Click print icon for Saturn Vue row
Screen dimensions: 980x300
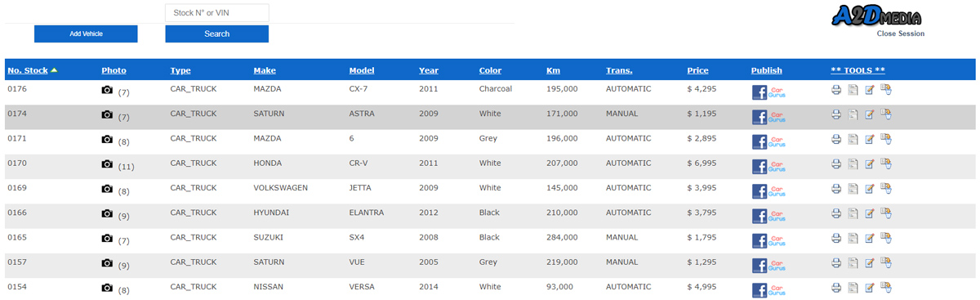(x=836, y=263)
